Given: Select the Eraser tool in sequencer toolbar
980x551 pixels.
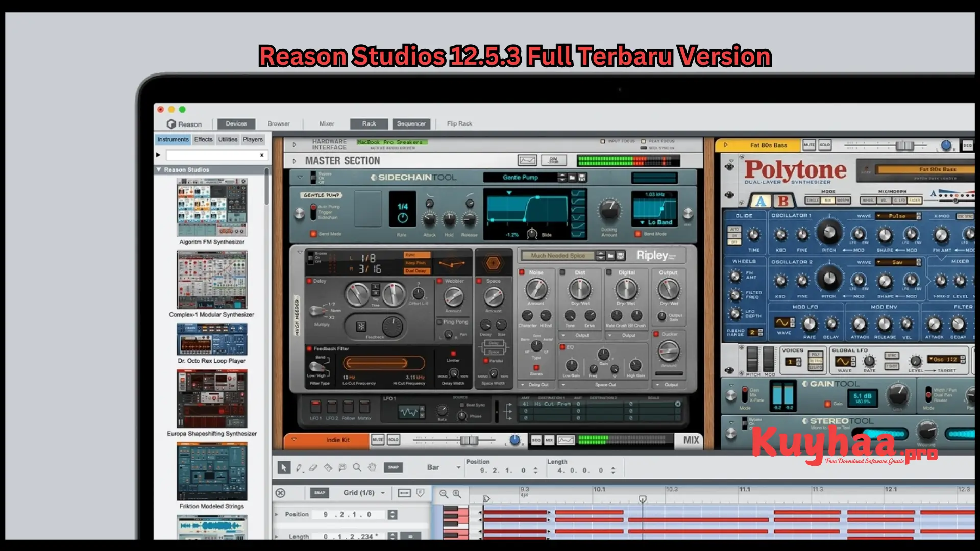Looking at the screenshot, I should [313, 467].
